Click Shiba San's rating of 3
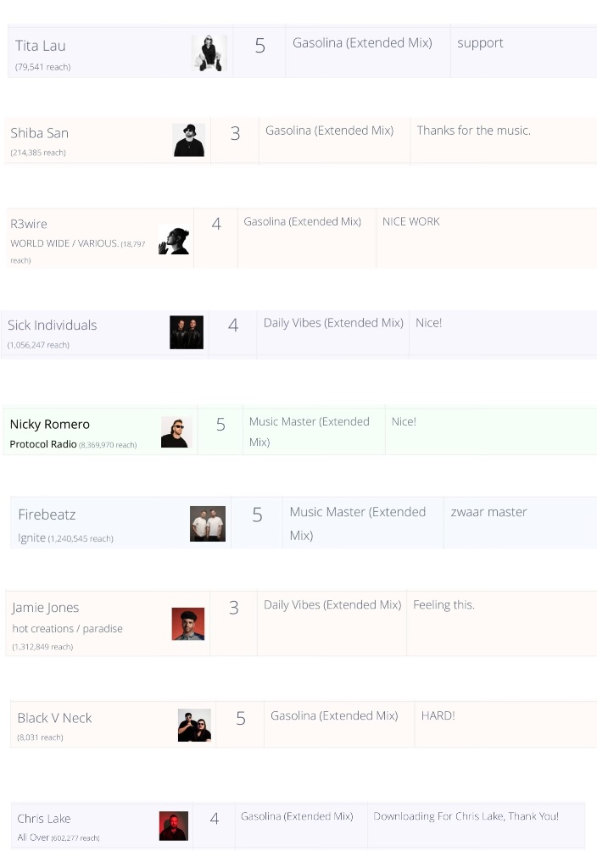This screenshot has width=597, height=868. point(235,134)
